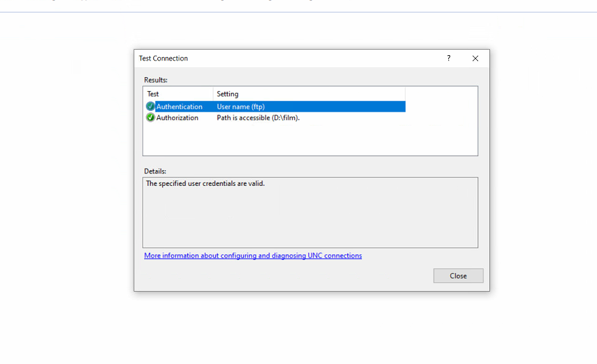Click the blank header area right of Setting

441,94
